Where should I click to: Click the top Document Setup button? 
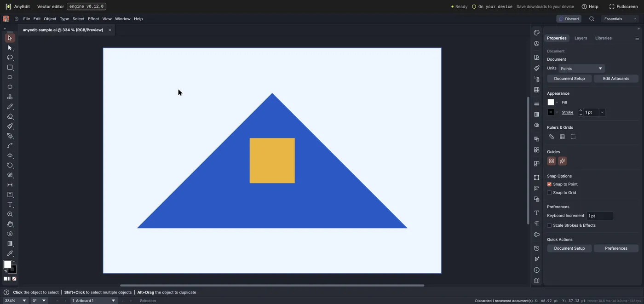pos(569,79)
